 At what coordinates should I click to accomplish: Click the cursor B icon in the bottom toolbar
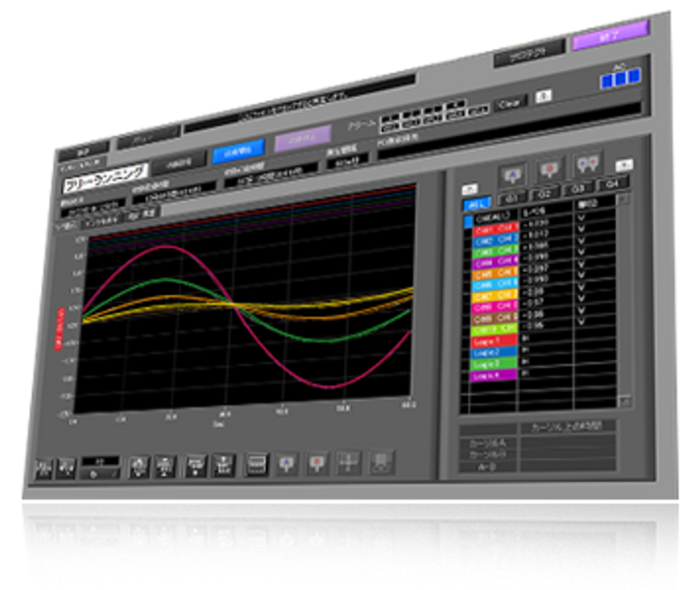[317, 464]
